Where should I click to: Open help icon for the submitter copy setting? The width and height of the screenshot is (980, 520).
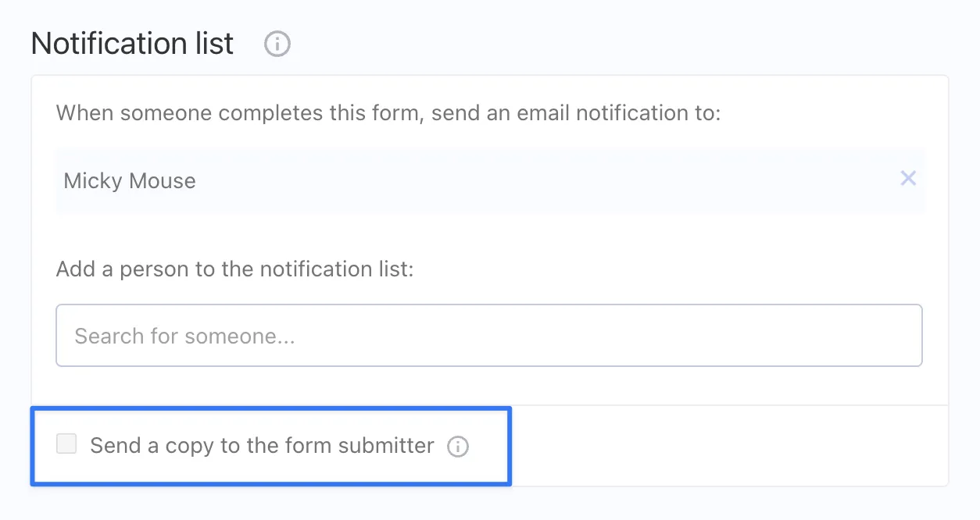pyautogui.click(x=457, y=447)
